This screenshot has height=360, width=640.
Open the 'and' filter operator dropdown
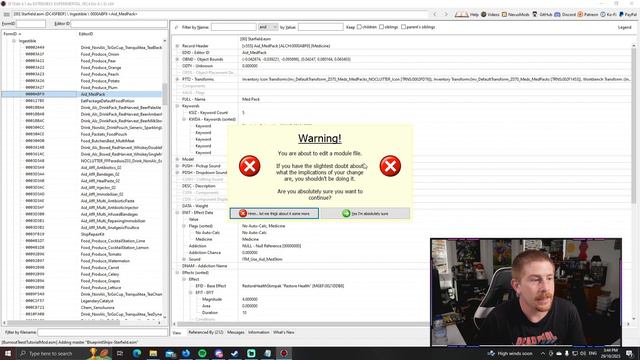point(268,27)
